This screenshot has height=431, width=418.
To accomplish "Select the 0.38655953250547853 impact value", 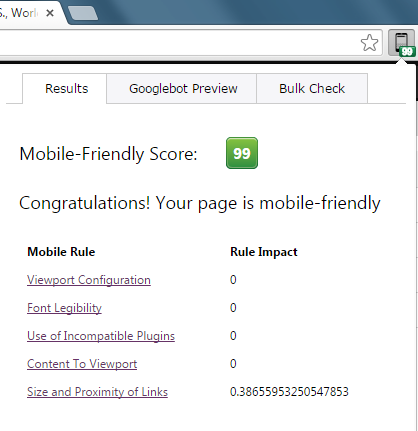I will coord(289,392).
